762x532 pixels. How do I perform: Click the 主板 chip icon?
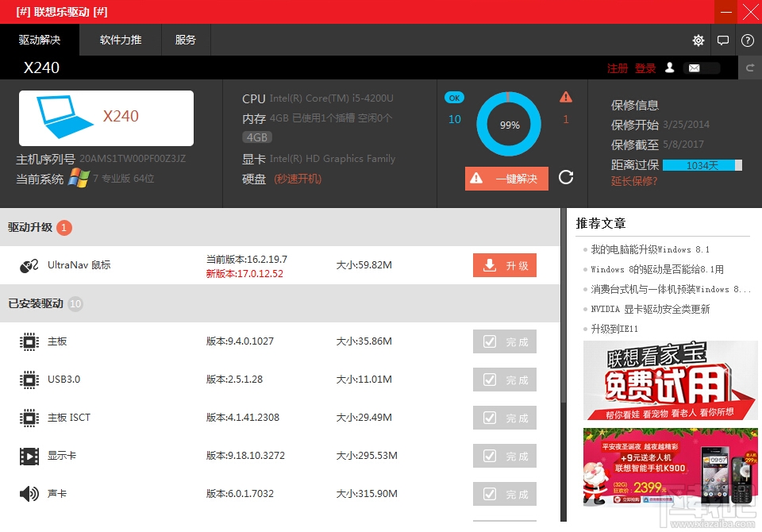pos(29,342)
